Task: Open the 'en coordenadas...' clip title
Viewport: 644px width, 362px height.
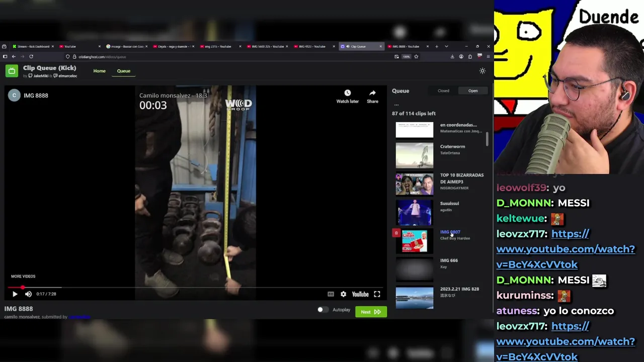Action: click(458, 125)
